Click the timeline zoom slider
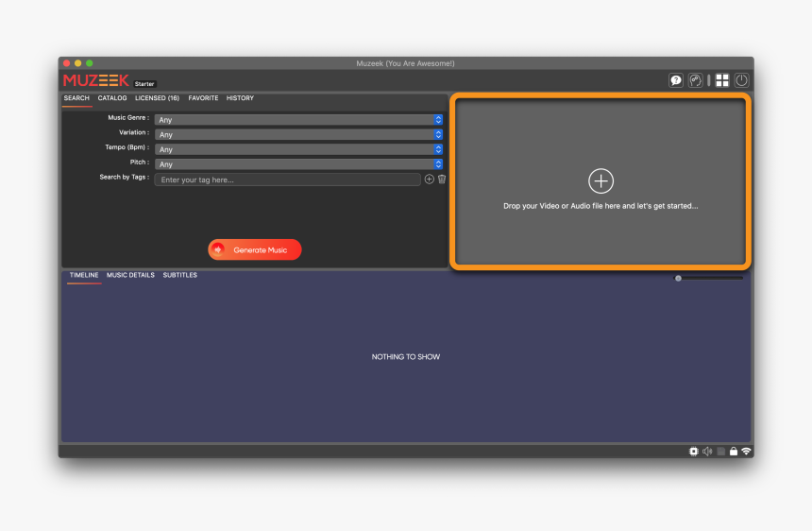The width and height of the screenshot is (812, 531). tap(708, 278)
